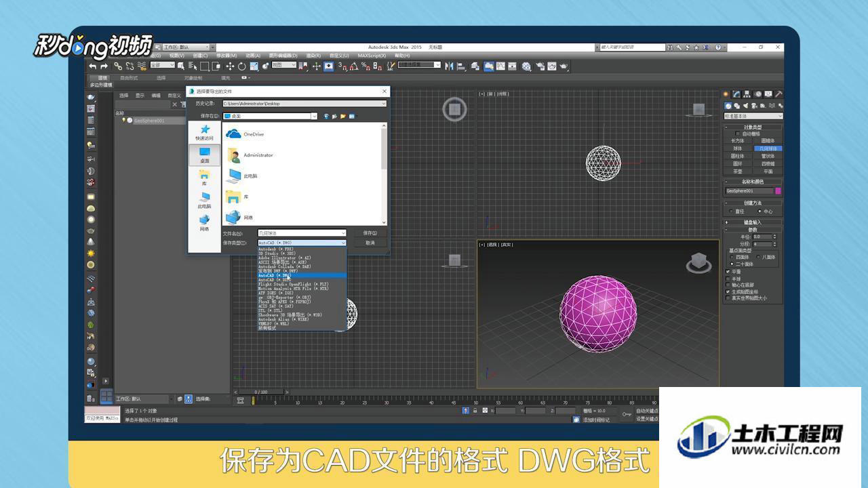Click the Redo arrow in main toolbar
The height and width of the screenshot is (488, 868).
pyautogui.click(x=104, y=66)
